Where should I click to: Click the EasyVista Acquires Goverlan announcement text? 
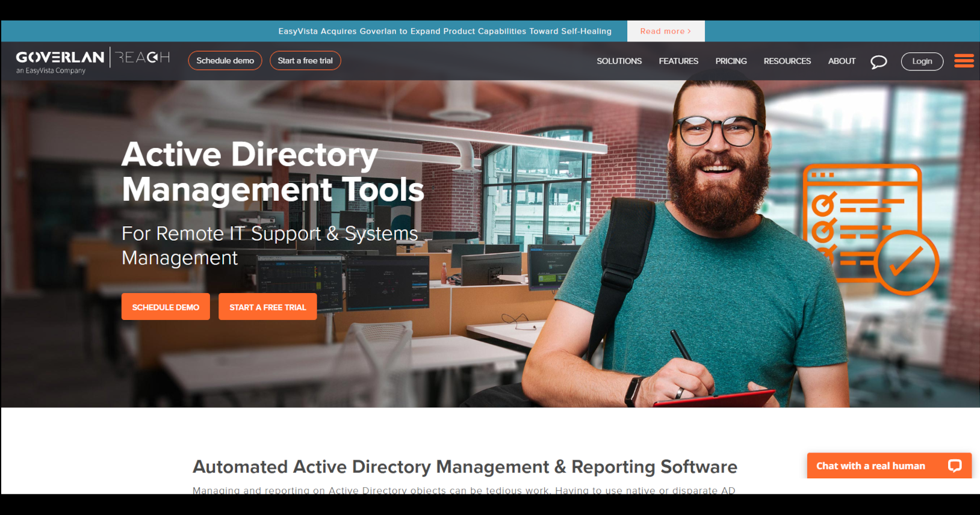[444, 31]
